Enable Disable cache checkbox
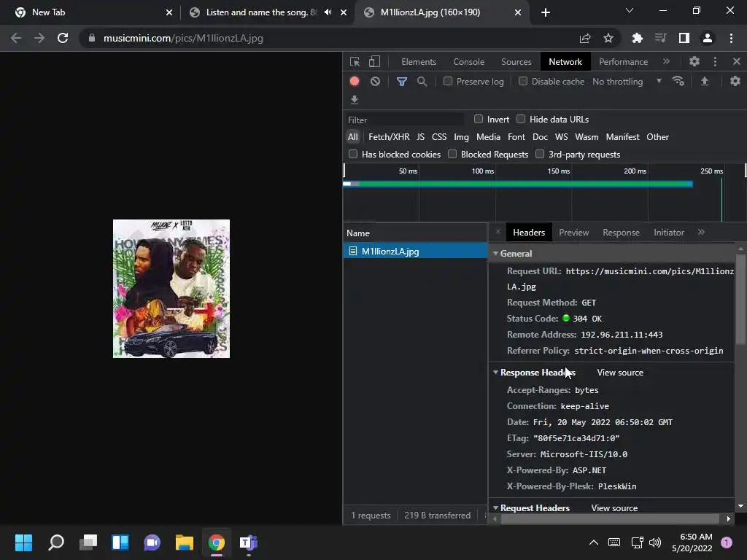 point(523,82)
